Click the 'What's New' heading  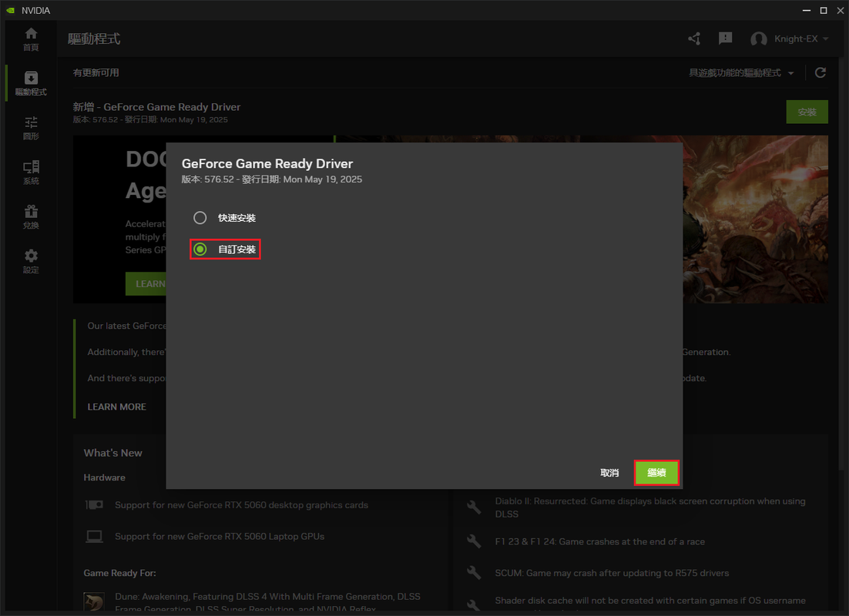click(x=112, y=453)
